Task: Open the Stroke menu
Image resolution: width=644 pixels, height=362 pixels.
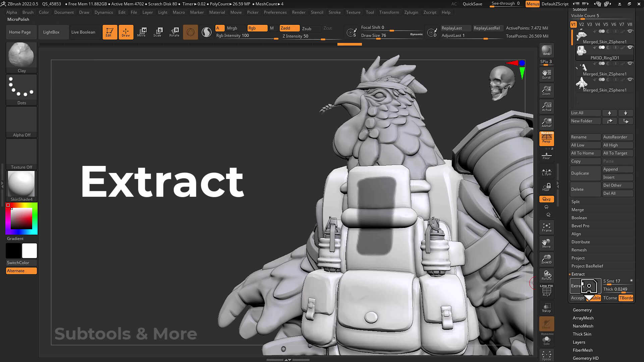Action: pyautogui.click(x=334, y=12)
